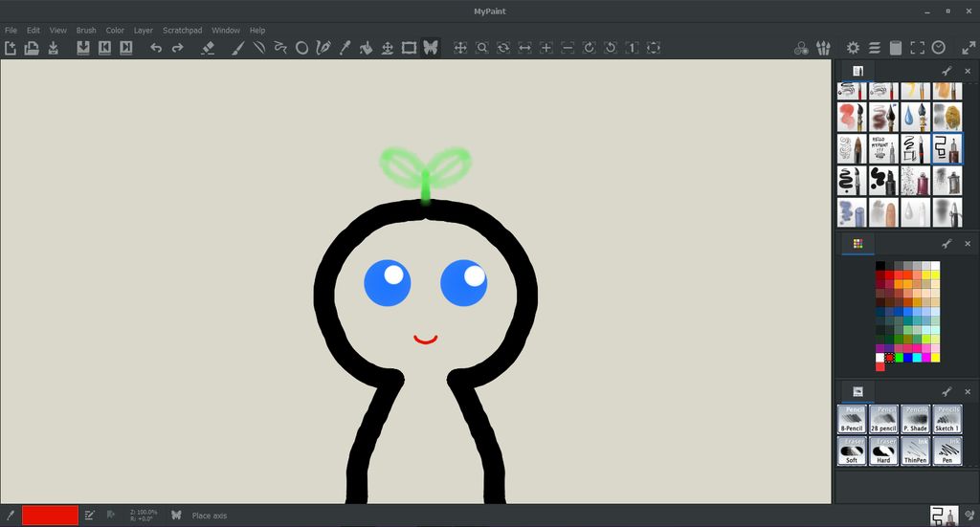
Task: Toggle horizontal mirror of the view
Action: click(524, 48)
